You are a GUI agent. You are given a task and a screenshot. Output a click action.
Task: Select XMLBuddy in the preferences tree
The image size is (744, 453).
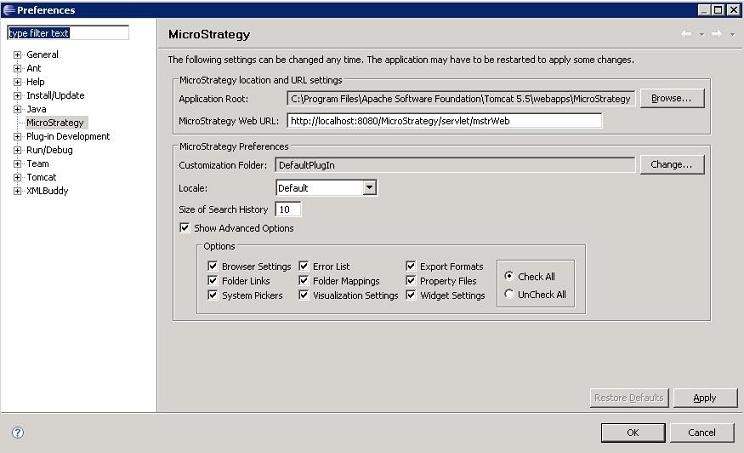[x=47, y=191]
